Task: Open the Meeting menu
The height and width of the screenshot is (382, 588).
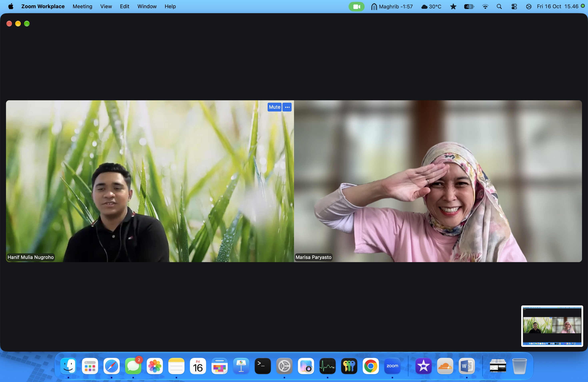Action: pyautogui.click(x=82, y=6)
